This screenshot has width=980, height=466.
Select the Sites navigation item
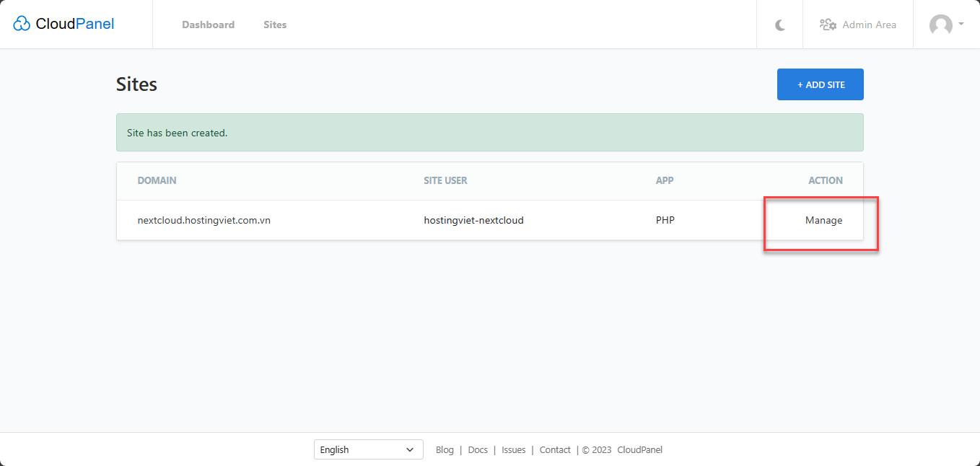275,24
